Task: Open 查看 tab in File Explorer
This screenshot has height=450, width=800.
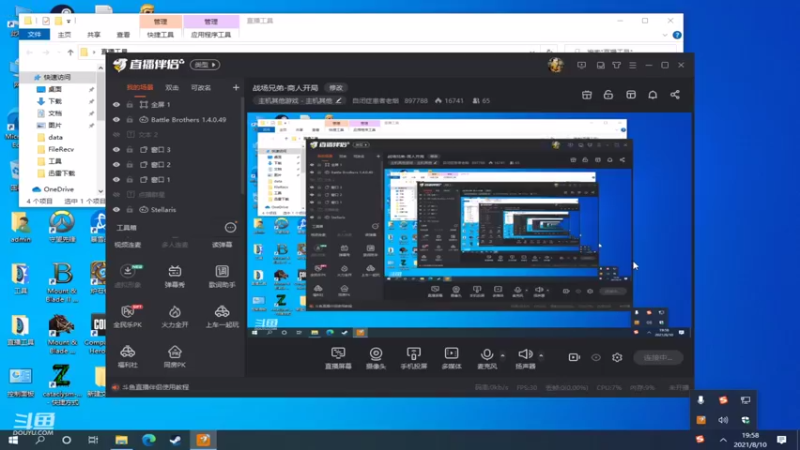Action: coord(123,35)
